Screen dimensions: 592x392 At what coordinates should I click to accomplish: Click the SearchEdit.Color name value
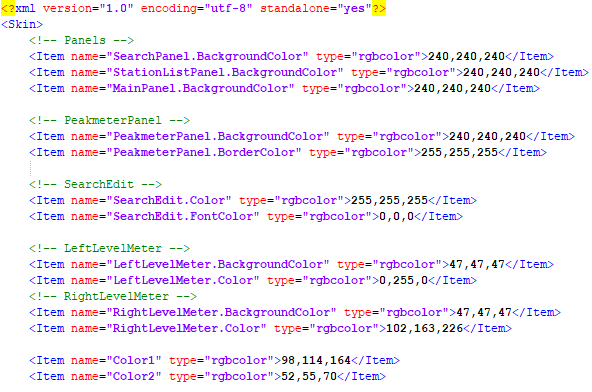(x=169, y=200)
